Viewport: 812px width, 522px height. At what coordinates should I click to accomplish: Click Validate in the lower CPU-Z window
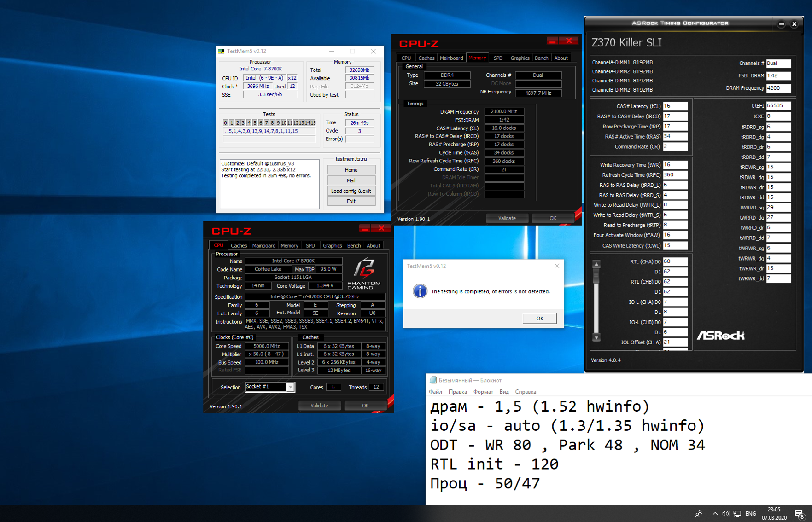tap(319, 406)
